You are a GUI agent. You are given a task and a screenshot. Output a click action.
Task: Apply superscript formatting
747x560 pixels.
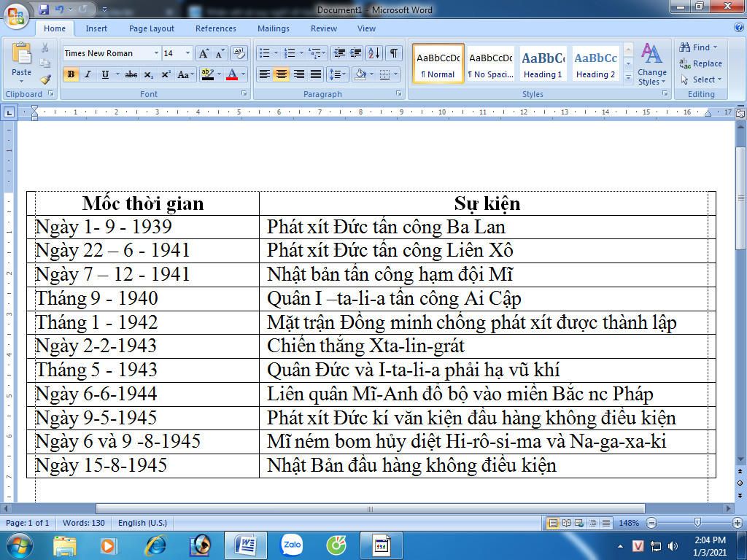pos(166,74)
